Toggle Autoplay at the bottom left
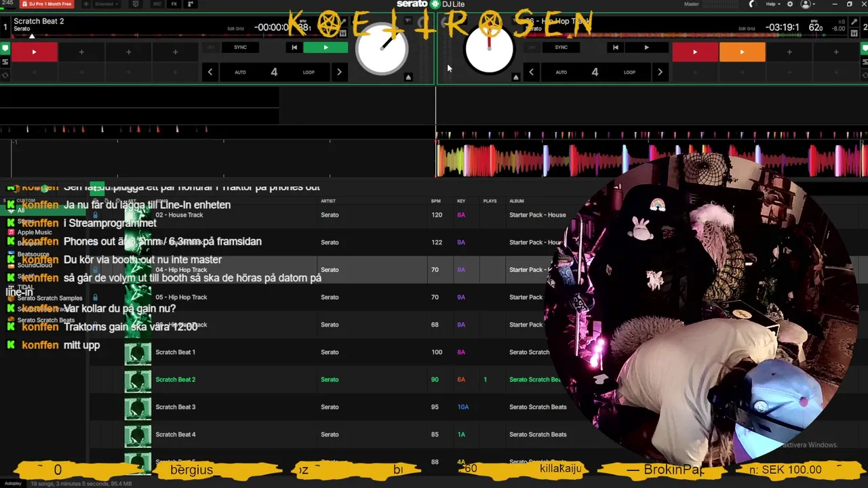 [14, 484]
